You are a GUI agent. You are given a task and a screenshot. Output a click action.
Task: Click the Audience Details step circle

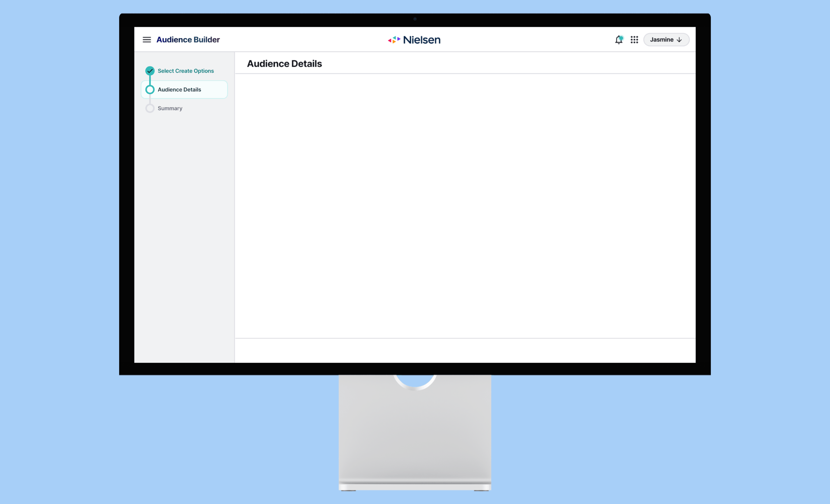150,90
